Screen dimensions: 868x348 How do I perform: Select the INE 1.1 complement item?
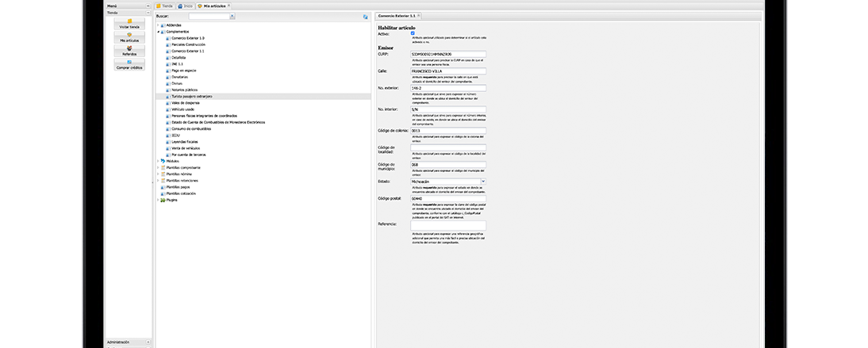[x=177, y=64]
